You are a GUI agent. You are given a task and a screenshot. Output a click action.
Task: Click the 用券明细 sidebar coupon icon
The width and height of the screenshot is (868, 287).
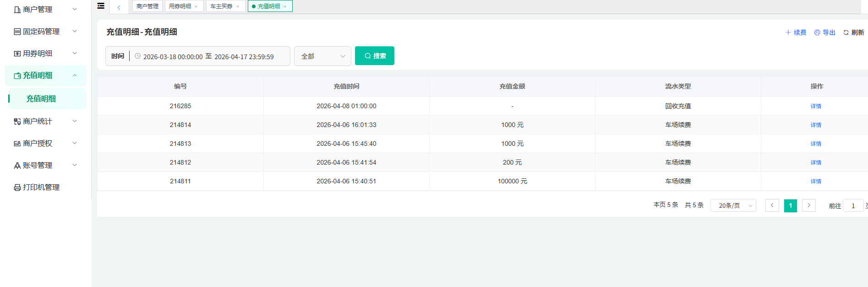tap(17, 54)
